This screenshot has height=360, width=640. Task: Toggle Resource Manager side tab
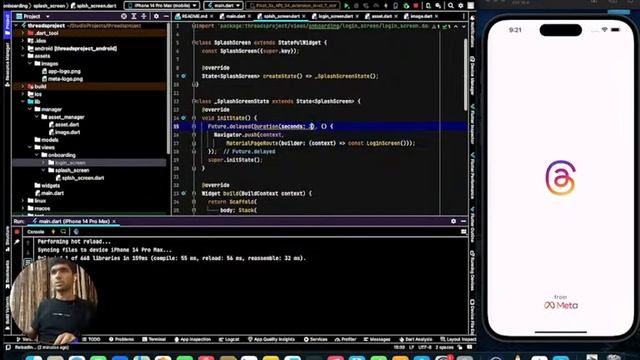coord(7,63)
